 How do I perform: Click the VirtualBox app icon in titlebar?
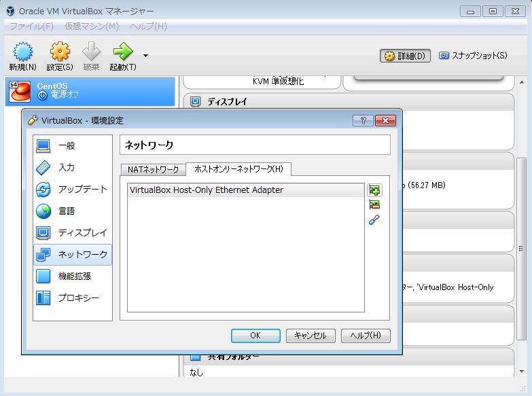pyautogui.click(x=10, y=11)
